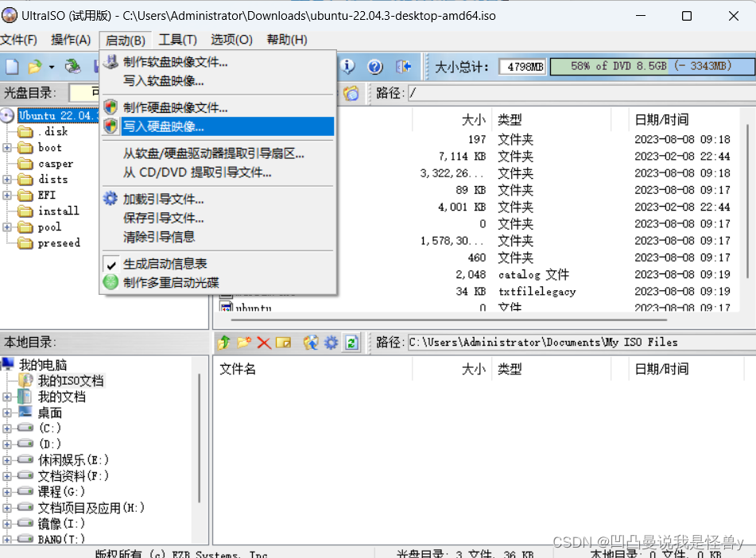Click the disc icon of Ubuntu 22.04 root
Screen dimensions: 756x558
coord(7,115)
